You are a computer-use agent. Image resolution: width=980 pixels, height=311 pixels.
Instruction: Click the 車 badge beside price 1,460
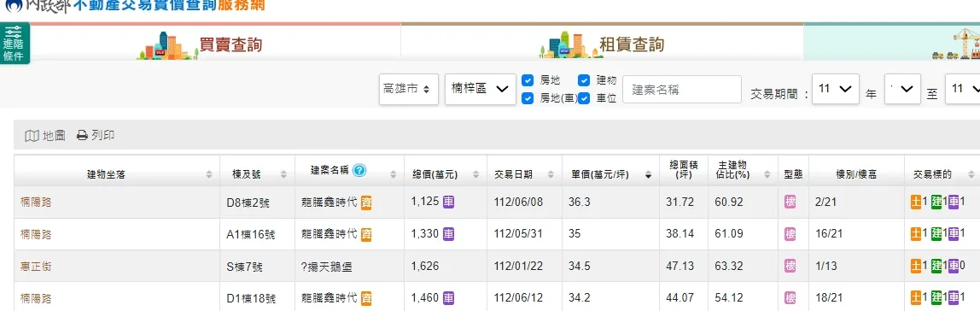pyautogui.click(x=449, y=297)
